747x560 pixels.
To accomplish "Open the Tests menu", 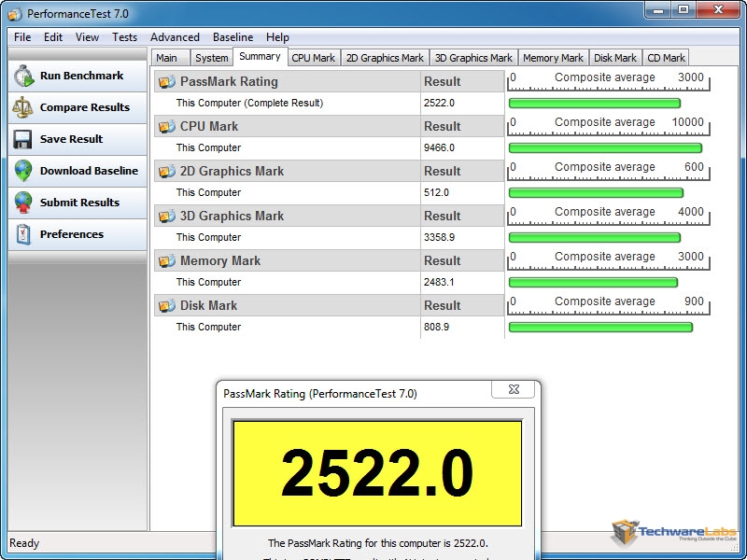I will [x=124, y=37].
